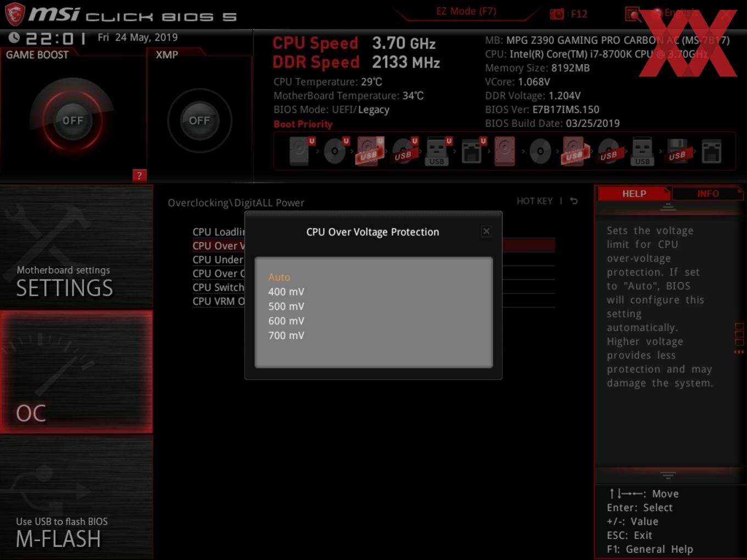This screenshot has height=560, width=747.
Task: Open the BIOS search icon
Action: click(633, 14)
